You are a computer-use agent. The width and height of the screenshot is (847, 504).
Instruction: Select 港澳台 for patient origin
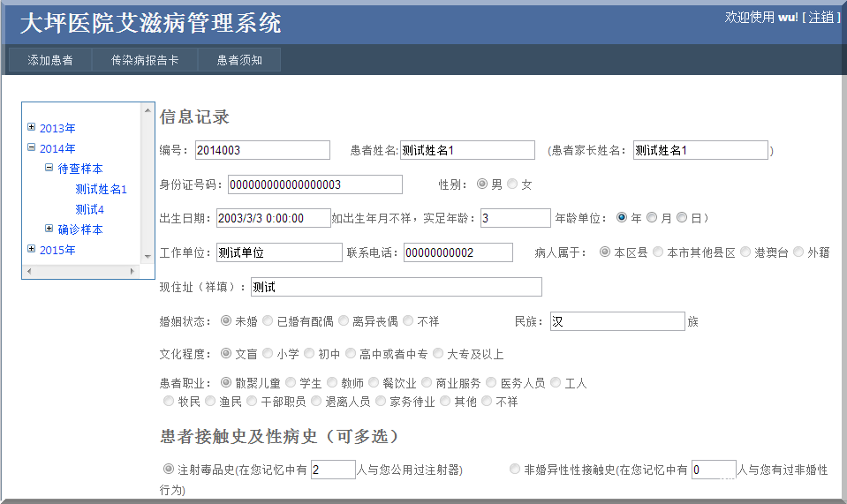point(745,252)
